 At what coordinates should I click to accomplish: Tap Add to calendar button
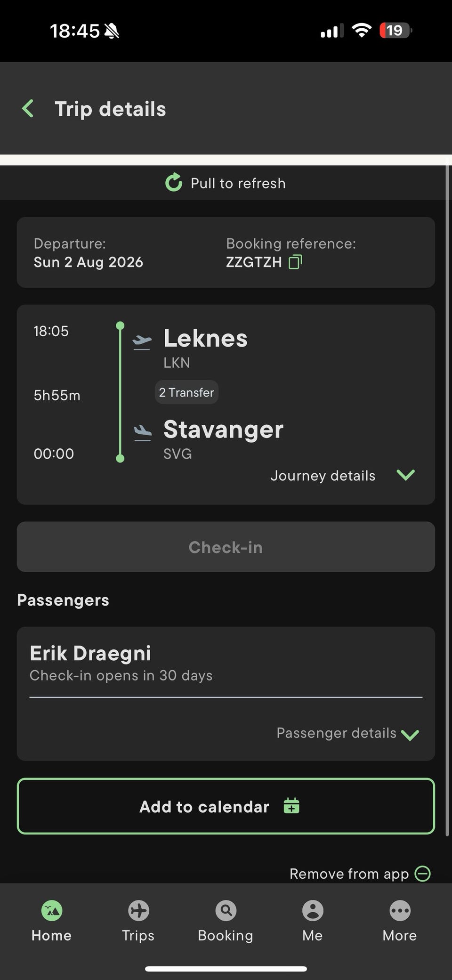pyautogui.click(x=226, y=806)
